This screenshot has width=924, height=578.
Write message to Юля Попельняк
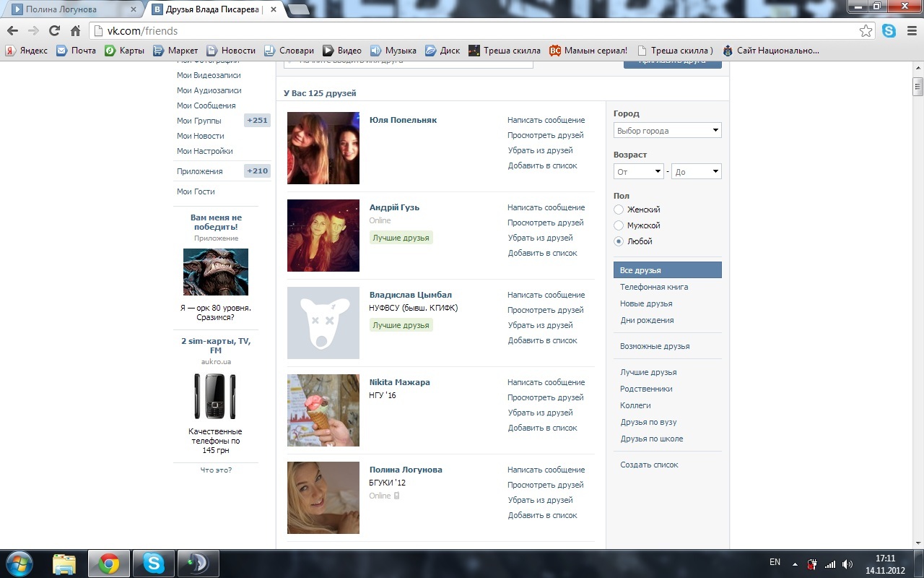click(x=546, y=120)
